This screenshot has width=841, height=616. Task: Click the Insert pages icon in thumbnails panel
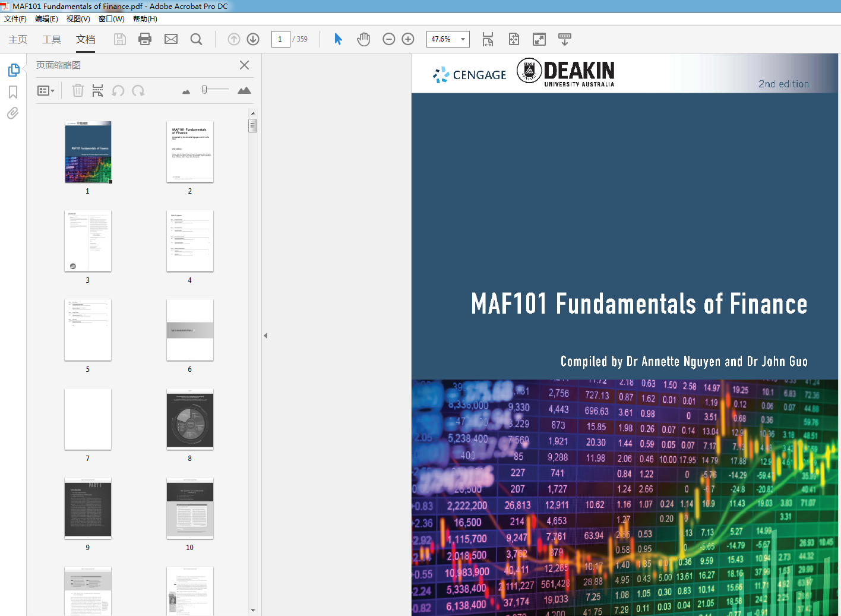97,90
